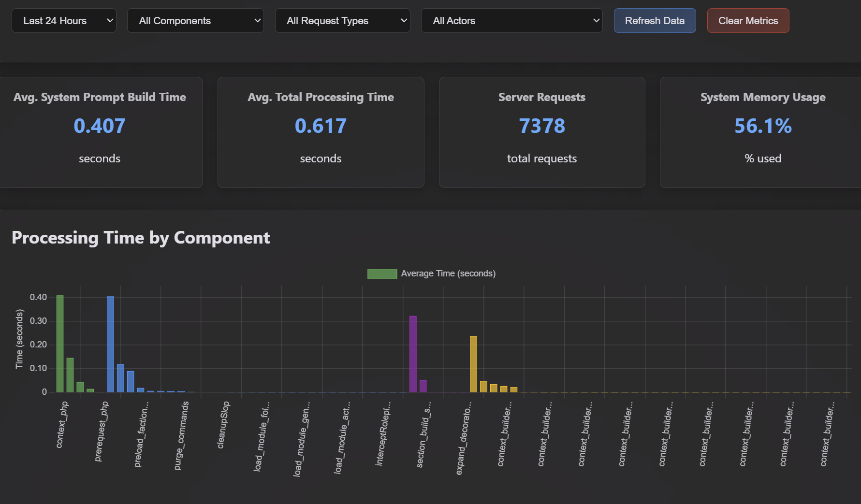Click the cleanupSlop axis label
Viewport: 861px width, 504px height.
[223, 425]
